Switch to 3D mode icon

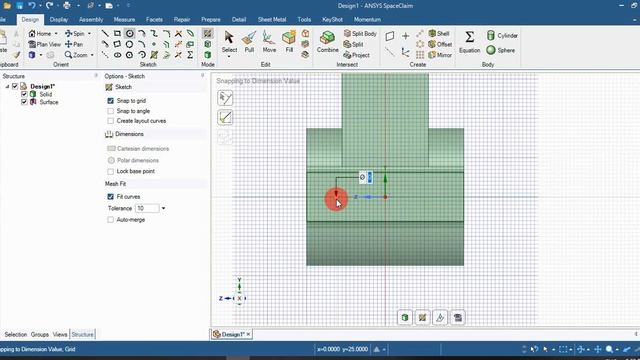208,55
